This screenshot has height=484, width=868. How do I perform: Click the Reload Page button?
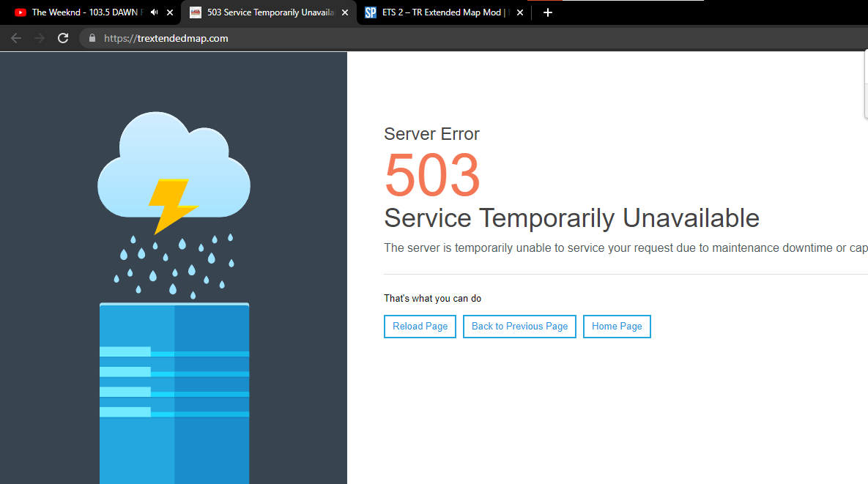pyautogui.click(x=420, y=327)
